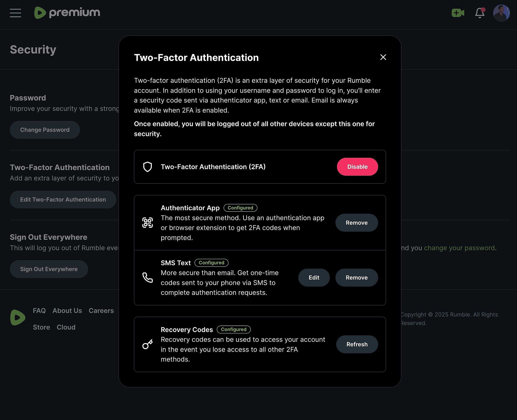Click the shield icon beside 2FA

[x=147, y=167]
